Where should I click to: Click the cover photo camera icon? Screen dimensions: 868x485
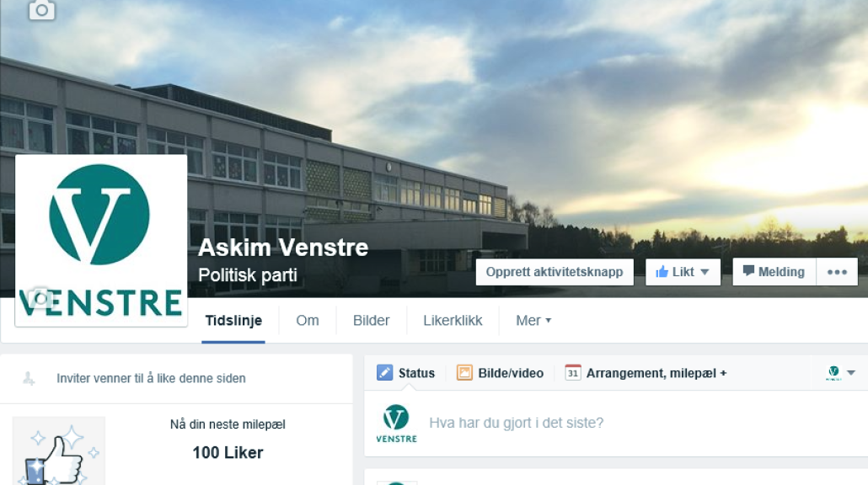coord(42,10)
